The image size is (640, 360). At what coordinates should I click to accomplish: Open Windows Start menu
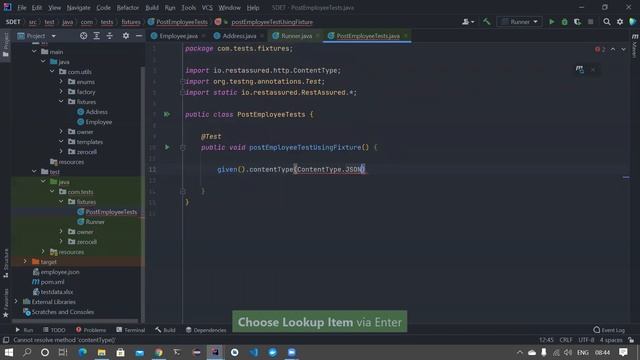[x=9, y=352]
